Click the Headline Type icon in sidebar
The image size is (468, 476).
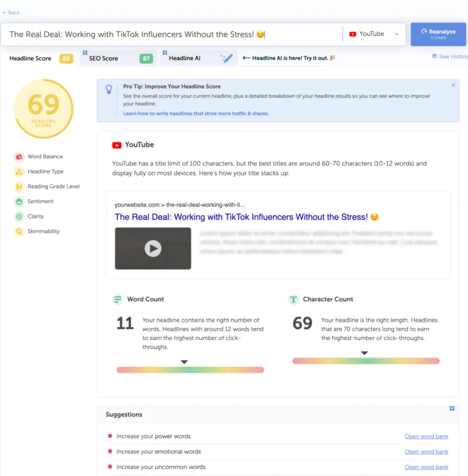tap(19, 172)
